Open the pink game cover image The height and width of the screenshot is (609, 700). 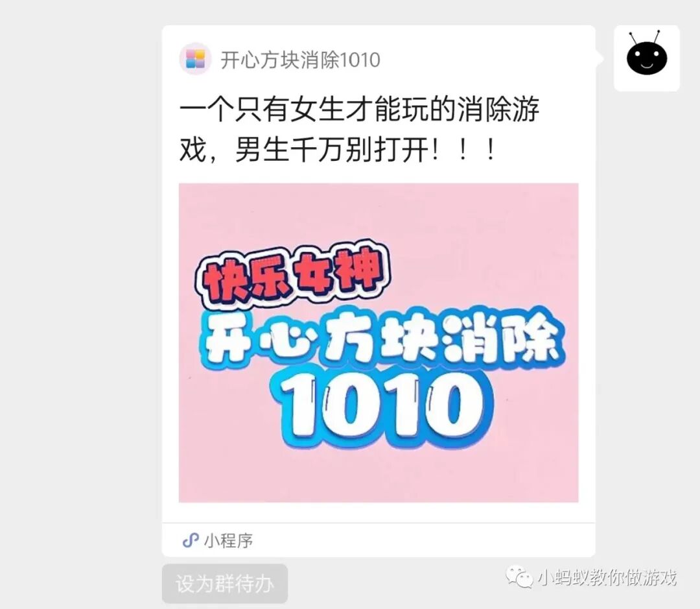pyautogui.click(x=379, y=342)
